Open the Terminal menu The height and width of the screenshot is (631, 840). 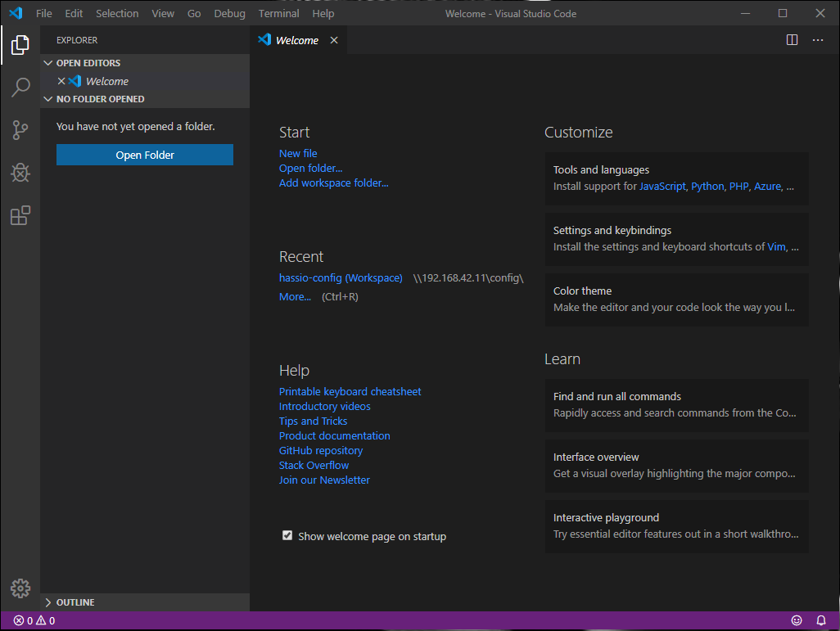[x=278, y=13]
